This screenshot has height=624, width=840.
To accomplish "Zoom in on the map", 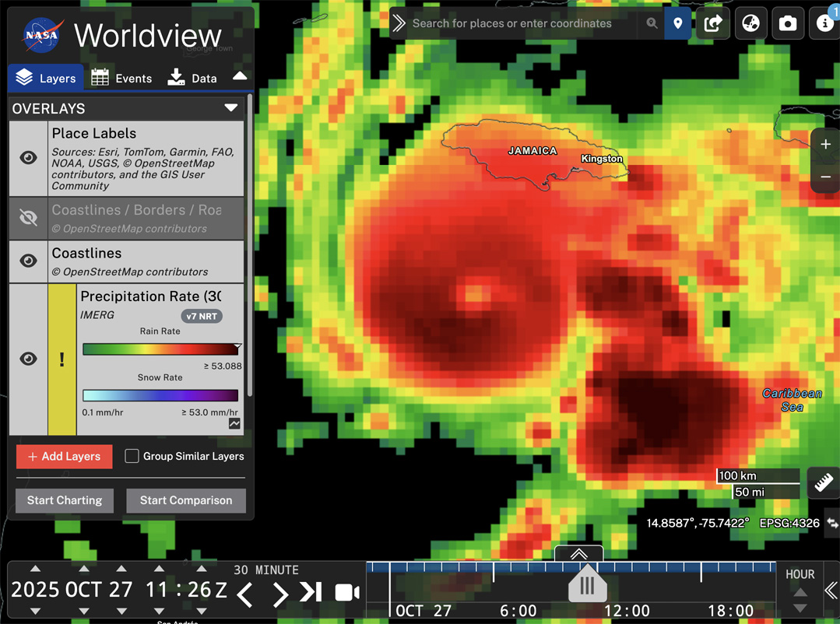I will pyautogui.click(x=825, y=145).
